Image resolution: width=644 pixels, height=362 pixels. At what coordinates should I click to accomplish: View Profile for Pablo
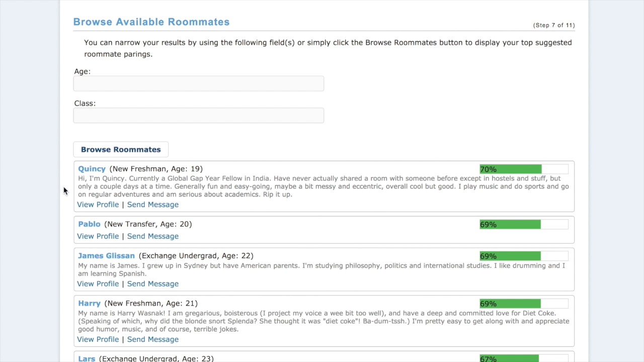tap(98, 236)
